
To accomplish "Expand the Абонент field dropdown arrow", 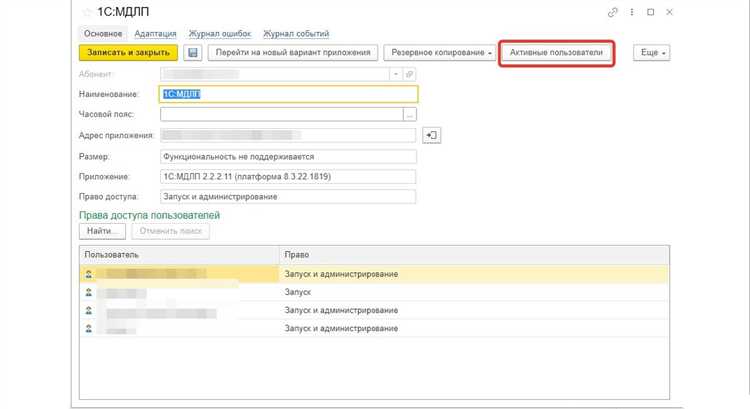I will coord(396,74).
